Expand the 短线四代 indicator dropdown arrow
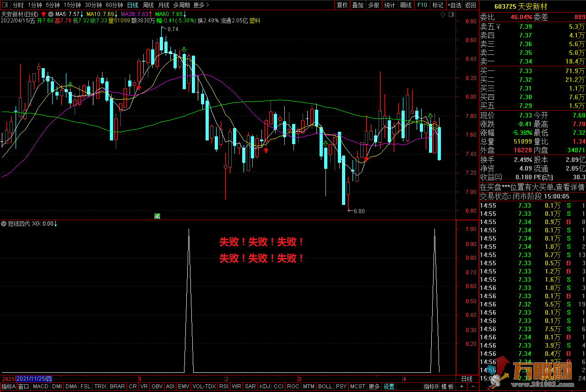 [4, 224]
